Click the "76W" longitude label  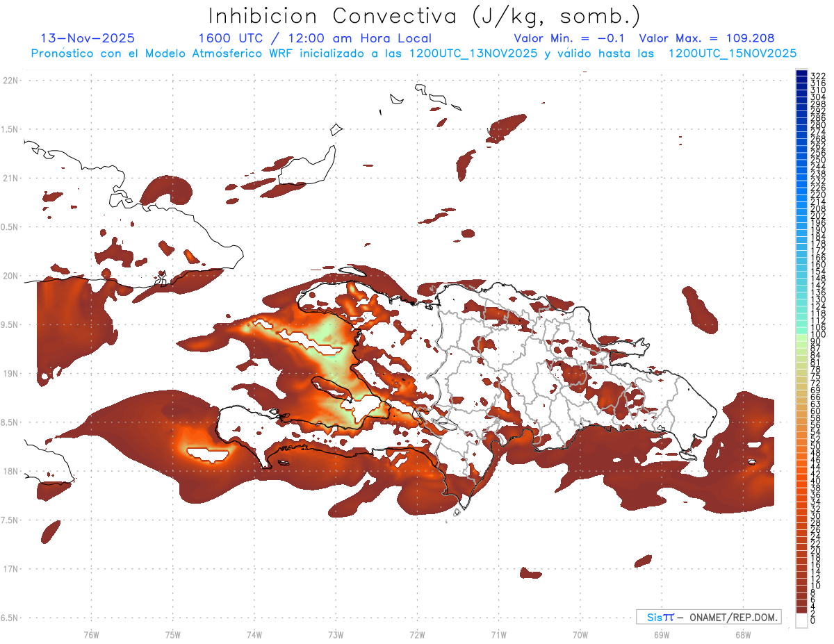coord(91,634)
